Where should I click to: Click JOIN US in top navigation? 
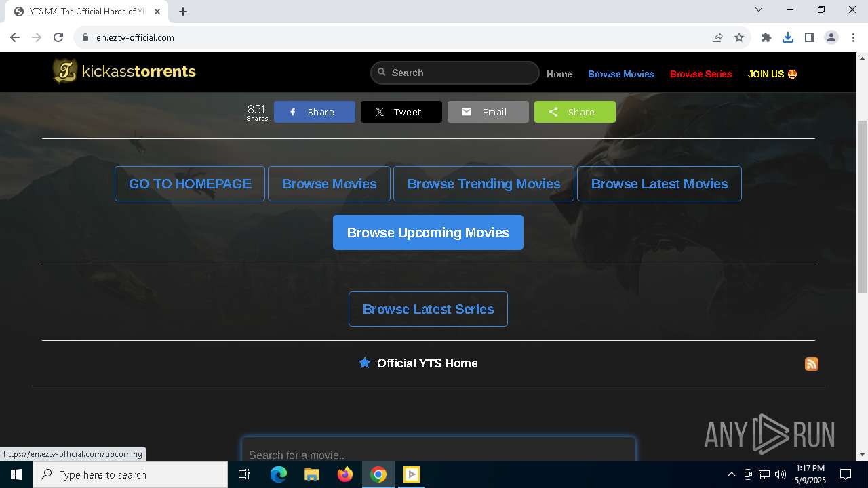772,74
